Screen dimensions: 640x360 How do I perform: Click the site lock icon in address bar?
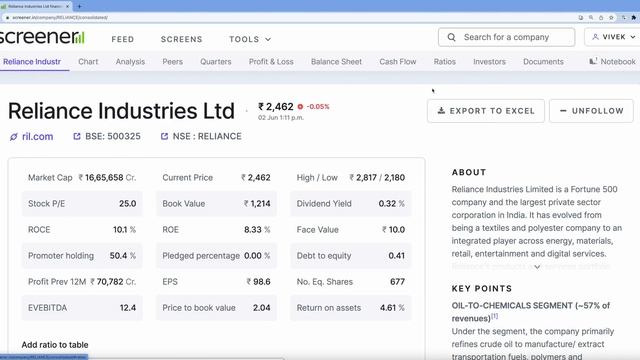[7, 18]
